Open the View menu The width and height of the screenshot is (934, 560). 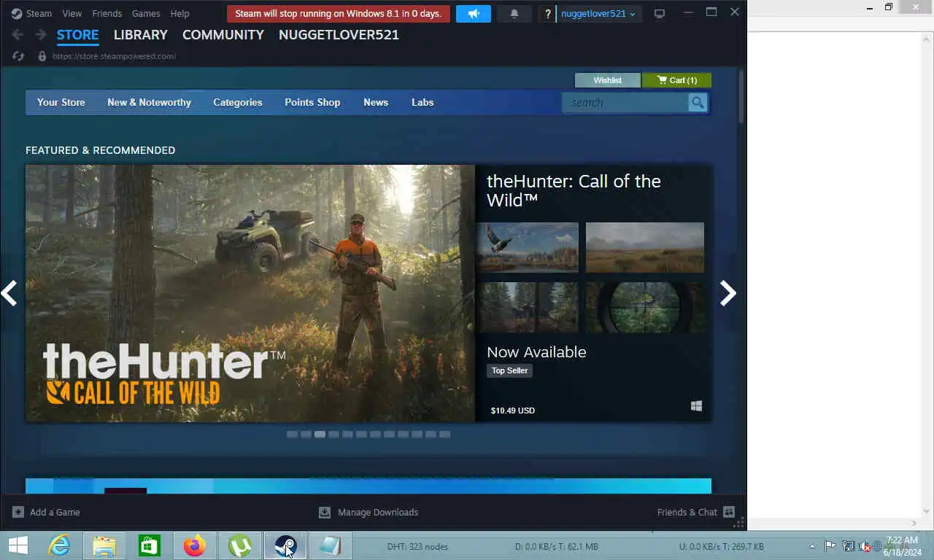(72, 14)
